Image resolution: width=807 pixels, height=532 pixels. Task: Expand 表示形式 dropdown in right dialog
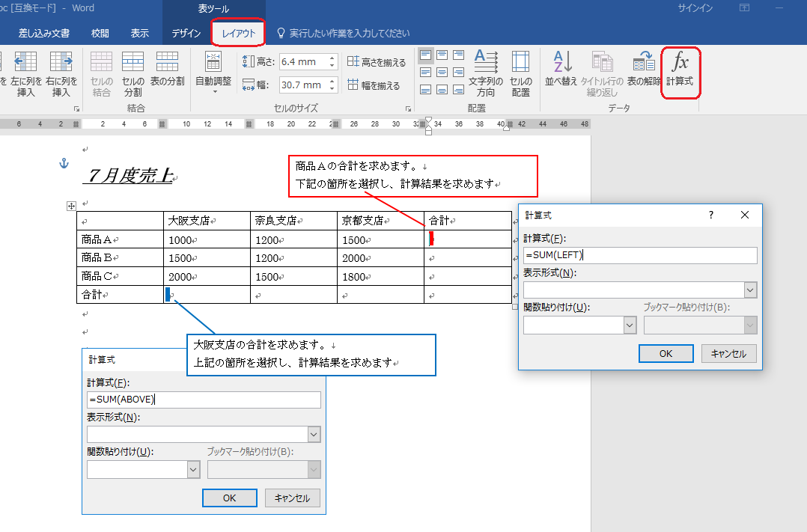tap(750, 290)
